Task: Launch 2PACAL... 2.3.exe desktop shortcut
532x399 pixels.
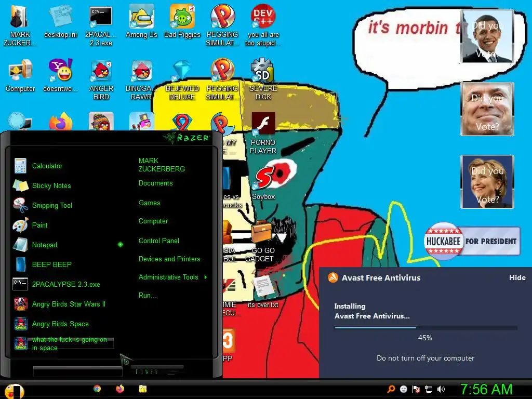Action: (x=101, y=26)
